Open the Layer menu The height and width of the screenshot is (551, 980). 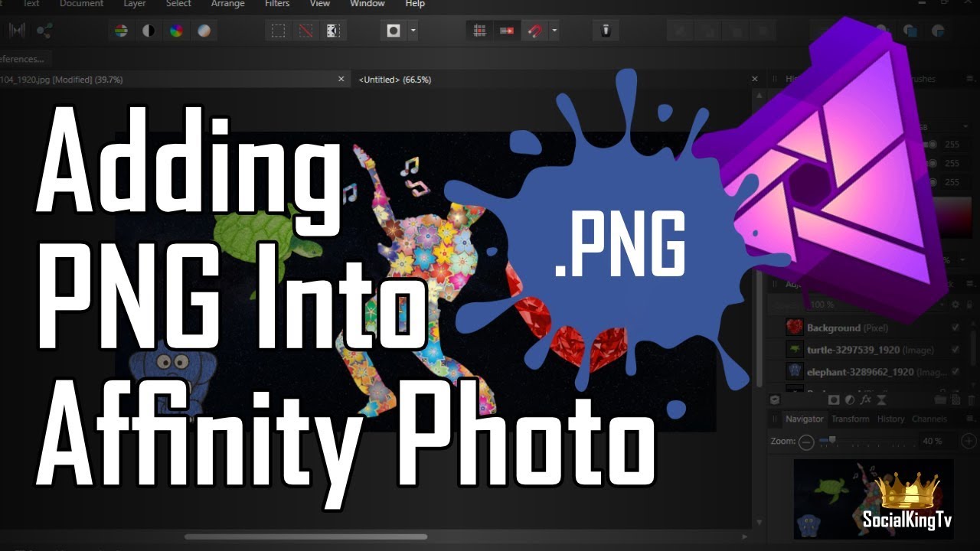(135, 4)
